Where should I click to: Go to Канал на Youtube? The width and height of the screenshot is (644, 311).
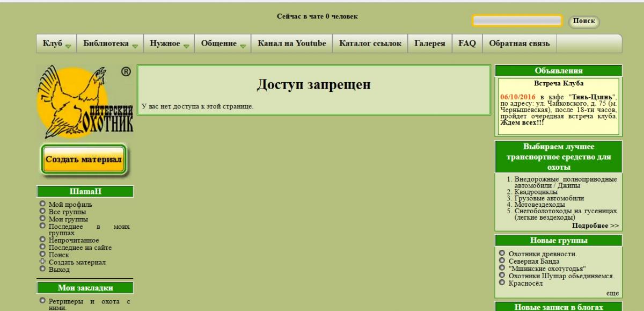pyautogui.click(x=292, y=44)
